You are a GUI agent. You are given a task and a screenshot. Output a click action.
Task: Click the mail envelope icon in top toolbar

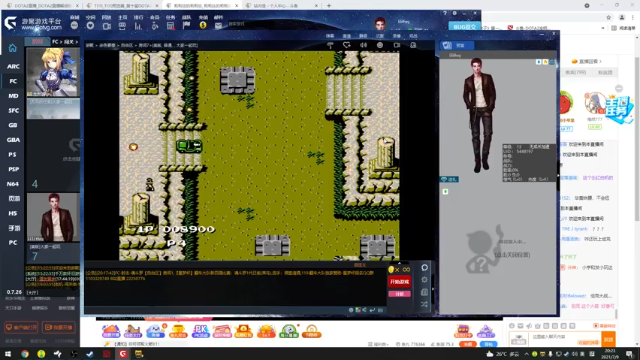click(219, 25)
